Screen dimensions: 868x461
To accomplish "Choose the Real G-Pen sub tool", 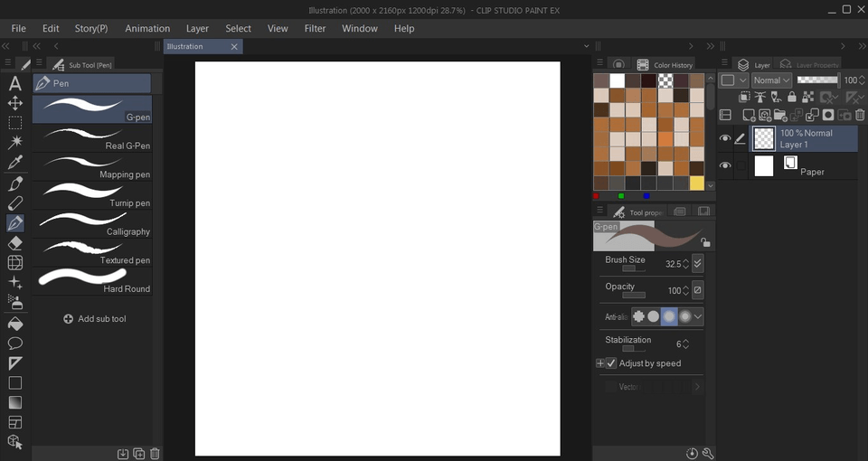I will tap(92, 137).
